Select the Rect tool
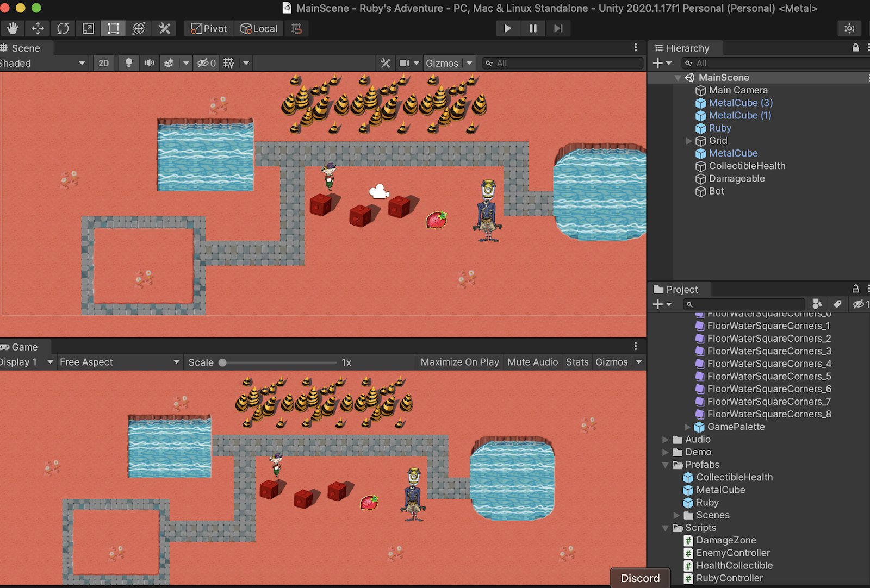Image resolution: width=870 pixels, height=588 pixels. (113, 28)
